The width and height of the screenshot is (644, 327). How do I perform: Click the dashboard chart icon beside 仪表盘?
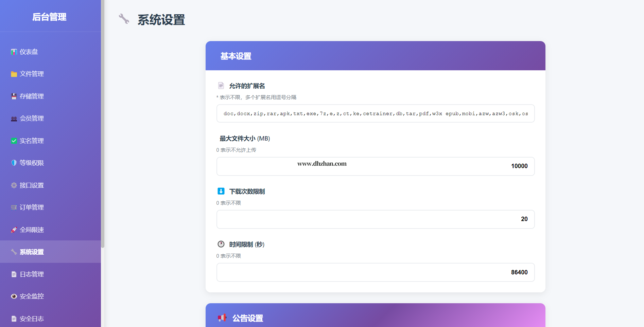(14, 52)
